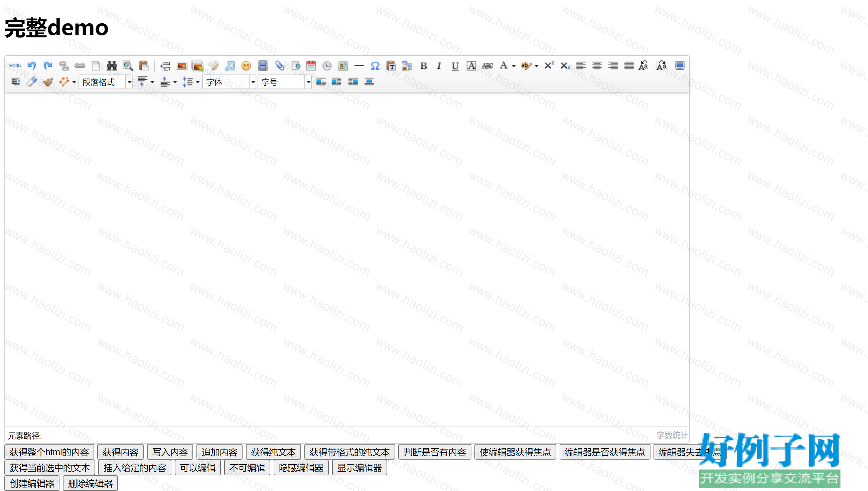Toggle fullscreen monitor icon
This screenshot has width=868, height=491.
[680, 65]
